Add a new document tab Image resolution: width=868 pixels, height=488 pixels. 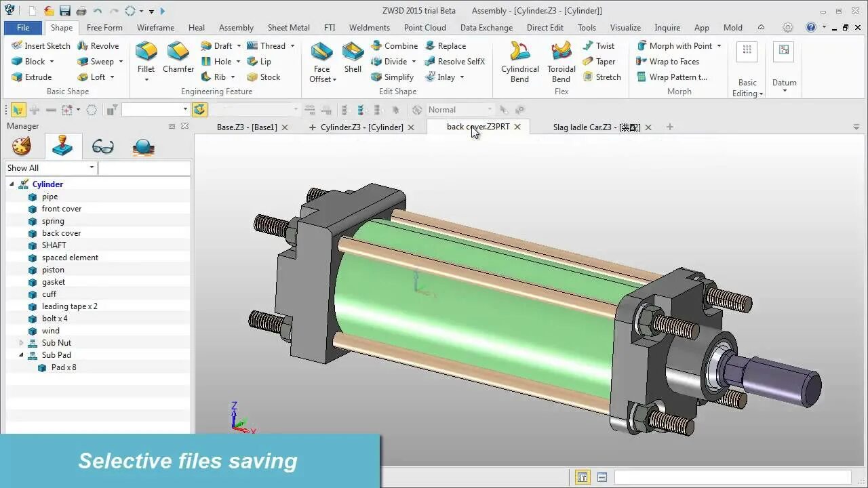pyautogui.click(x=670, y=127)
